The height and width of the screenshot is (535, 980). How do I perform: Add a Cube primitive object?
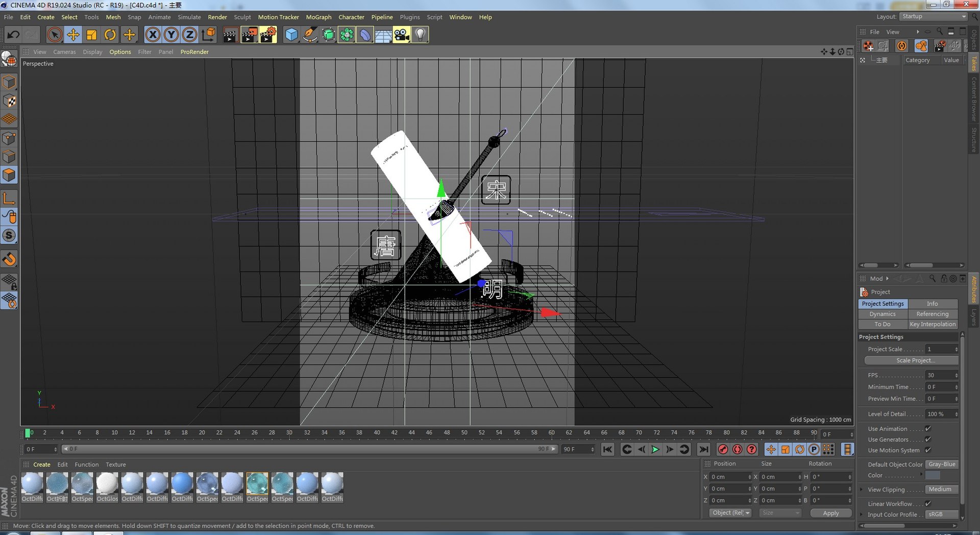[291, 35]
